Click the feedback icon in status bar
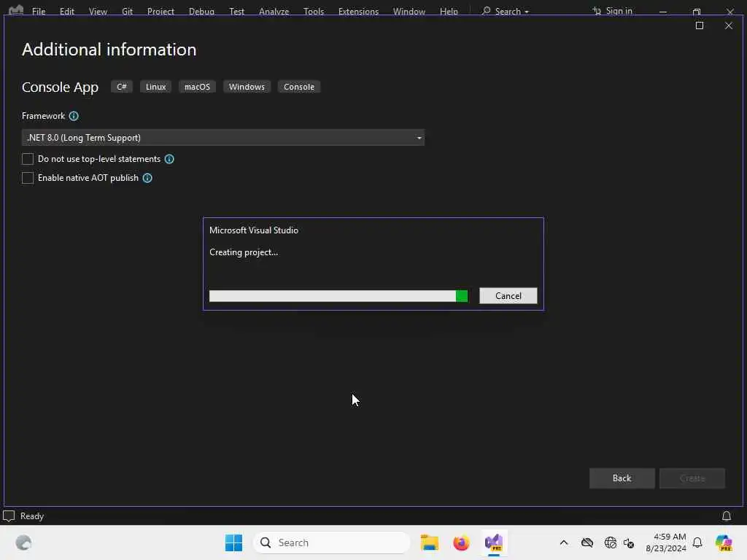The width and height of the screenshot is (747, 560). (x=9, y=516)
